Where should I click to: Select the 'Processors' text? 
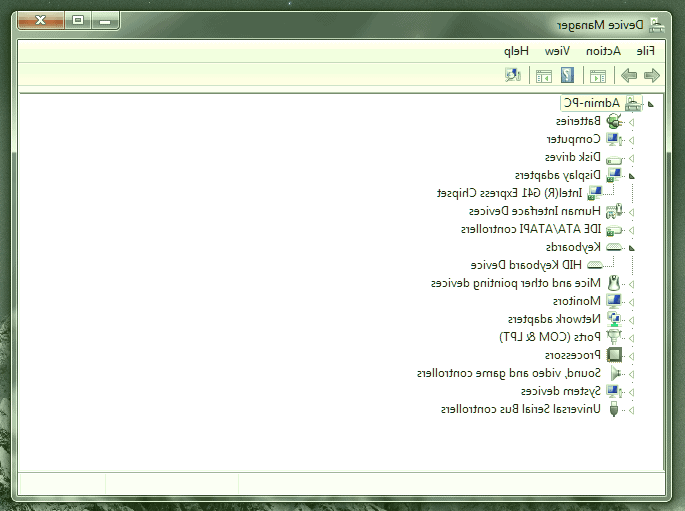[573, 355]
